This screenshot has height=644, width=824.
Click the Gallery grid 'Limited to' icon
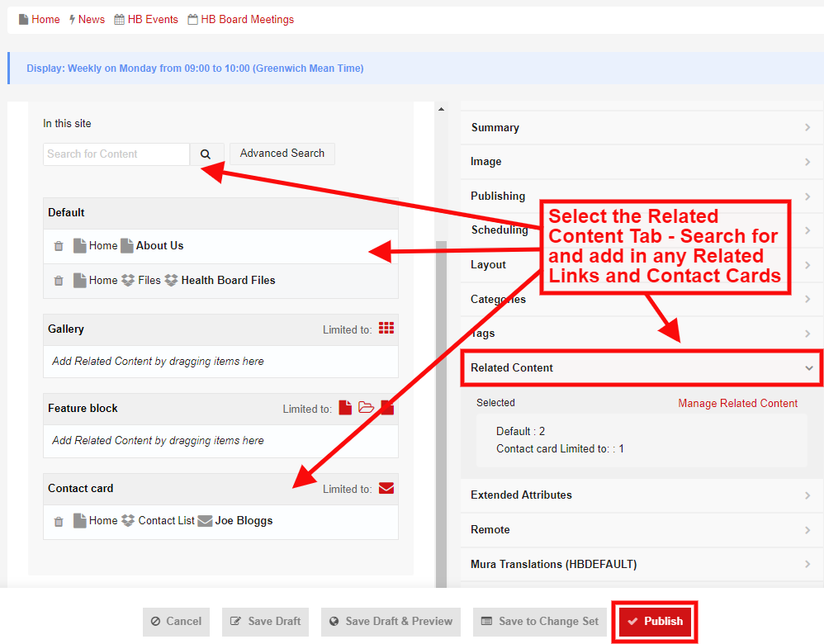click(386, 329)
